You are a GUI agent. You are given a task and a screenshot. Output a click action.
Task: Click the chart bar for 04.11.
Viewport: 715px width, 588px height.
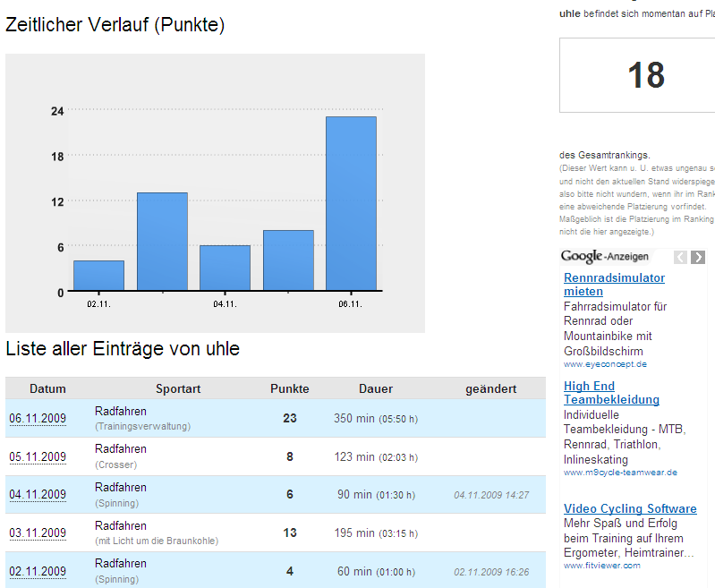pyautogui.click(x=225, y=268)
